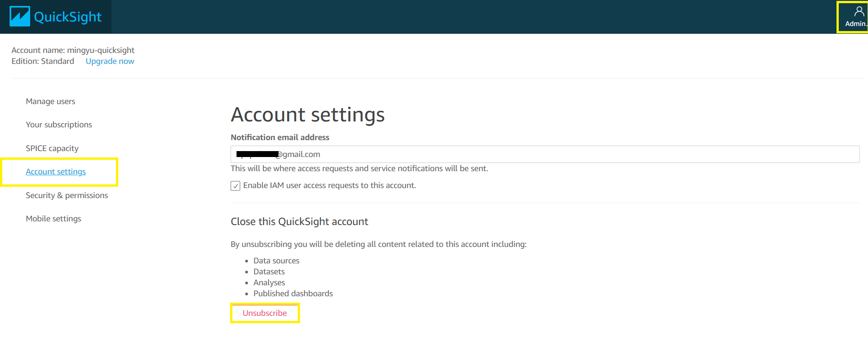The height and width of the screenshot is (346, 868).
Task: Open Manage users page
Action: pos(50,101)
